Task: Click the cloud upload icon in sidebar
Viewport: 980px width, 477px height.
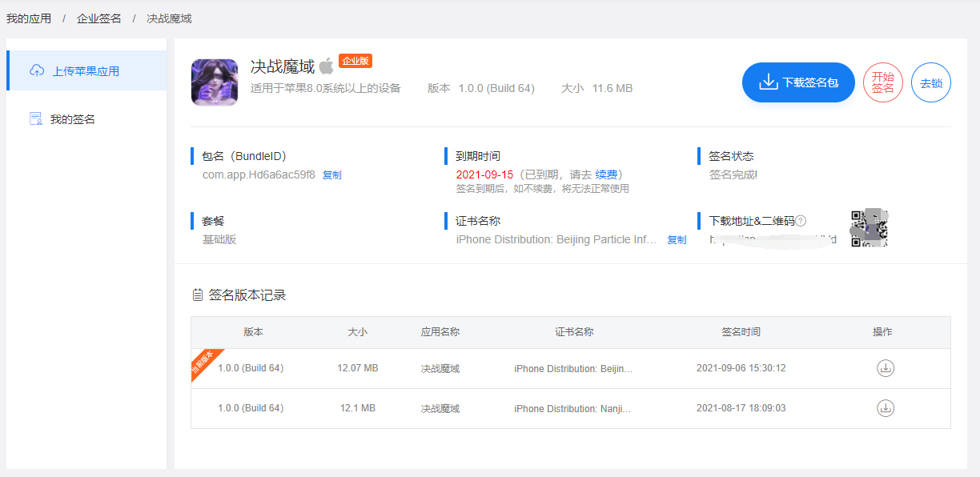Action: (x=37, y=70)
